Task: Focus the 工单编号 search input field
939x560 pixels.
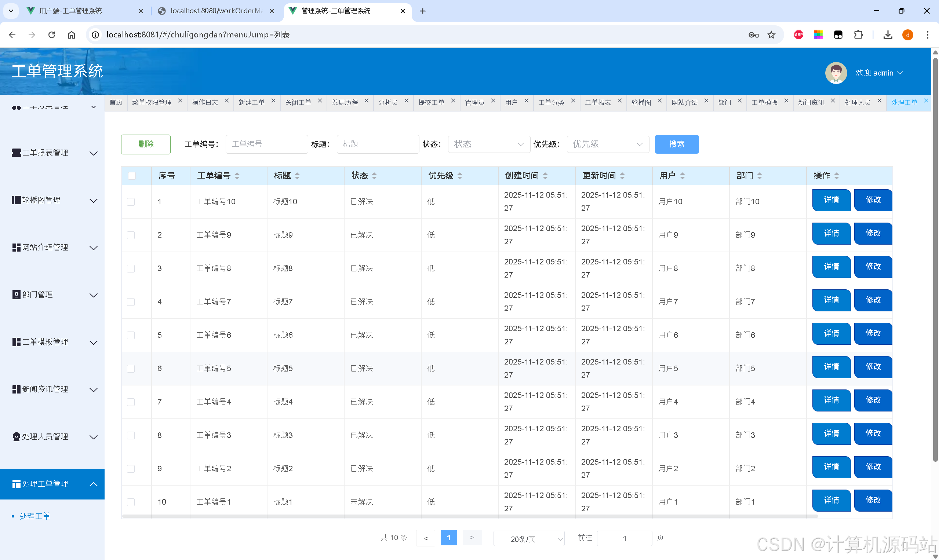Action: click(x=266, y=144)
